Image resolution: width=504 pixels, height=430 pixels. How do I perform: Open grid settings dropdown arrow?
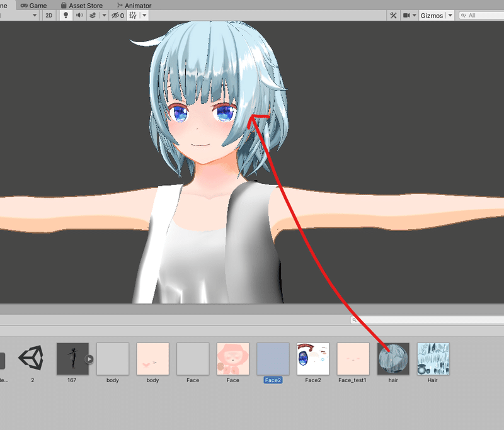[145, 15]
